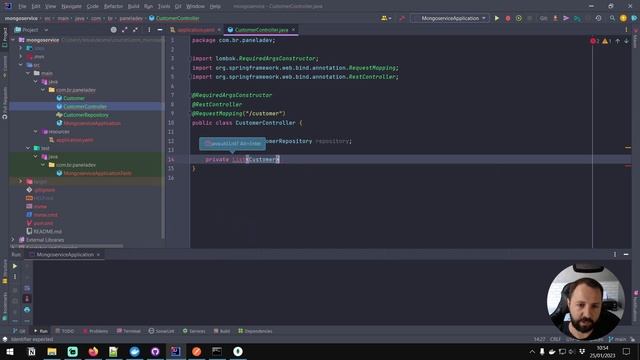The width and height of the screenshot is (640, 360).
Task: Open the Project panel options (three dots)
Action: (149, 30)
